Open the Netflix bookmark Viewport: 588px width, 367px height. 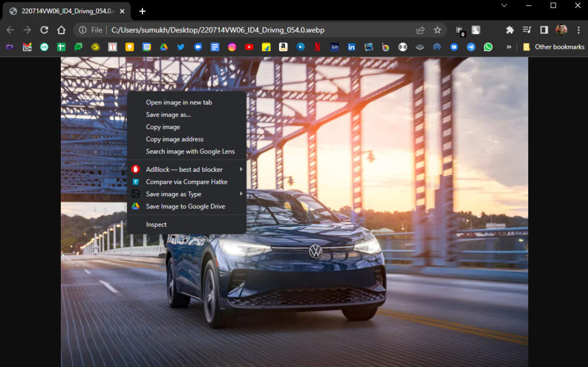click(318, 47)
